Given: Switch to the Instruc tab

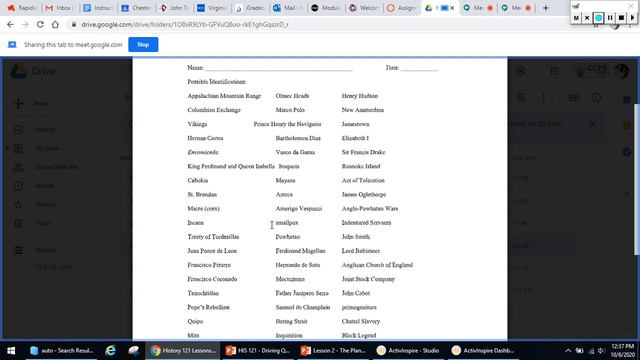Looking at the screenshot, I should pos(98,8).
